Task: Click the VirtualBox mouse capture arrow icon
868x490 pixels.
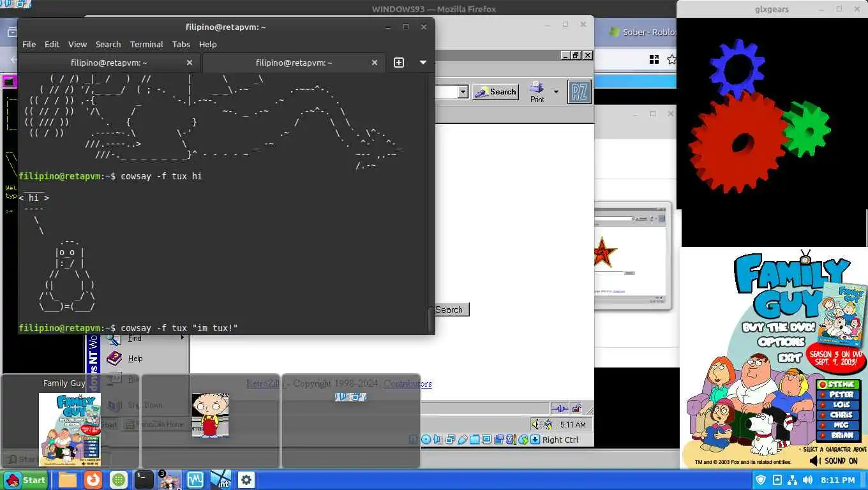Action: click(535, 440)
